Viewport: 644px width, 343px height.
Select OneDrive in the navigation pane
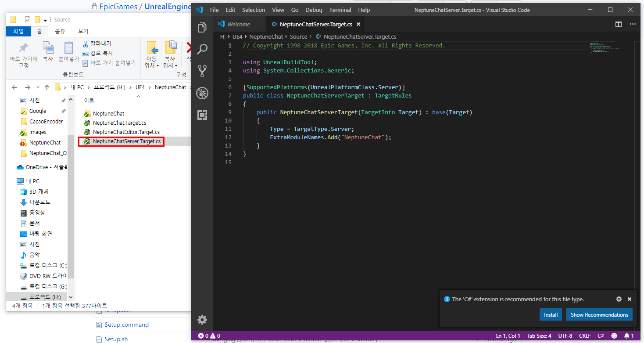pyautogui.click(x=42, y=167)
